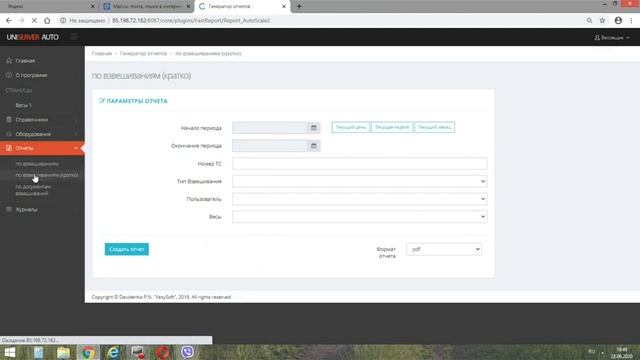This screenshot has height=360, width=640.
Task: Open the по взвешиваниям (кратко) report
Action: point(47,175)
